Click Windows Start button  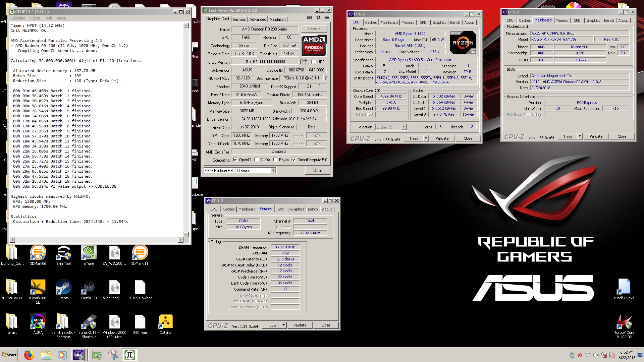click(9, 355)
